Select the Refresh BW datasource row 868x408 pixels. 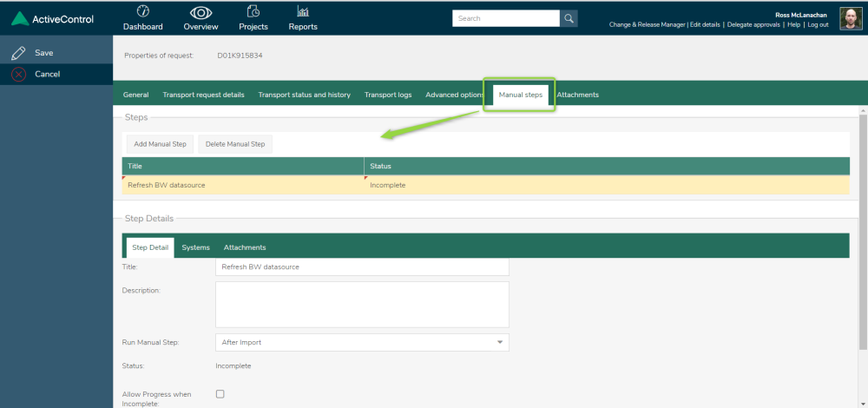(x=485, y=185)
